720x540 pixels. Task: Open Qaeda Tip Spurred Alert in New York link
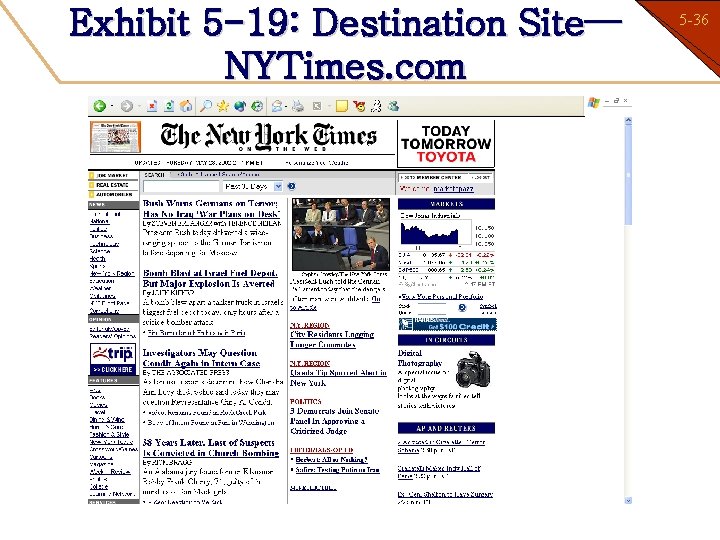pyautogui.click(x=338, y=377)
